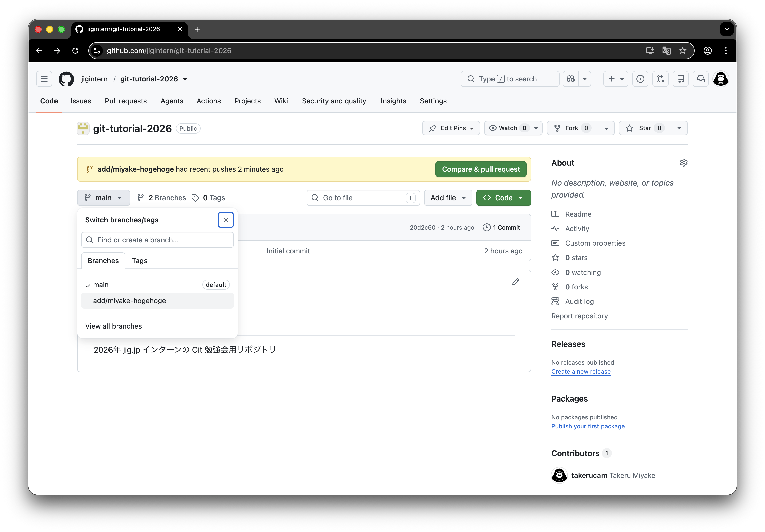This screenshot has width=765, height=532.
Task: Open a new browser tab
Action: coord(198,29)
